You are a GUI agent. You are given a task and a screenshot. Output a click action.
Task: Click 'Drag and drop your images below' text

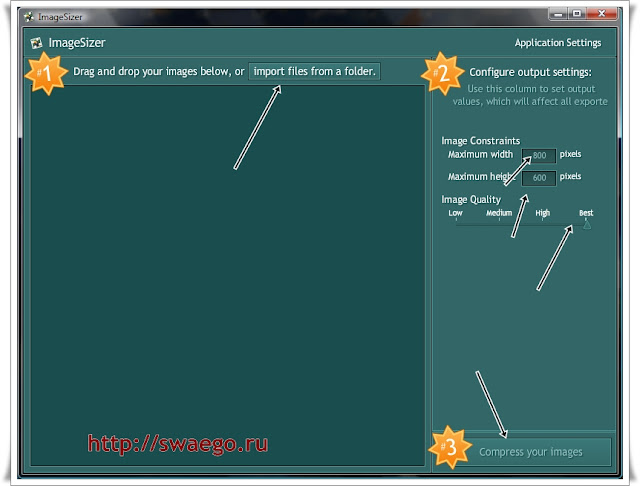(x=151, y=71)
